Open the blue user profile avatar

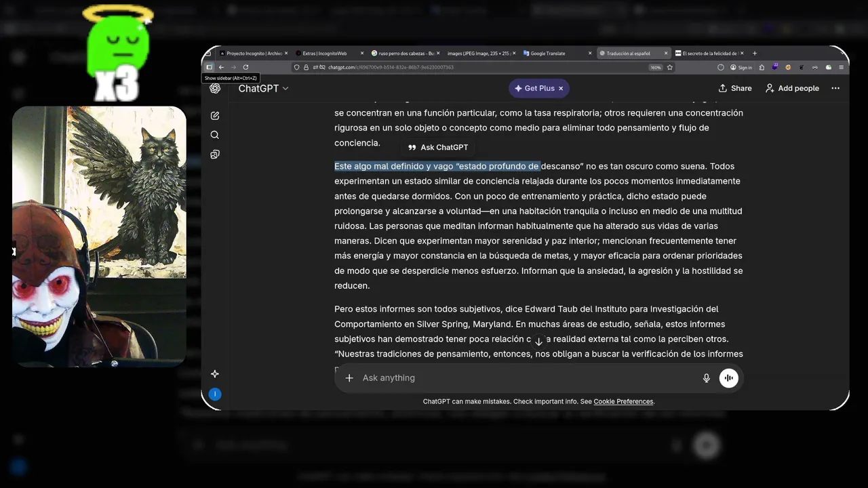pos(215,394)
